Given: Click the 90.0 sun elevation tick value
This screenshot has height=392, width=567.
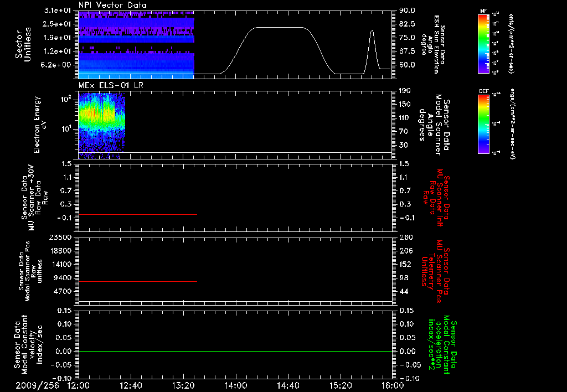Looking at the screenshot, I should pyautogui.click(x=407, y=11).
